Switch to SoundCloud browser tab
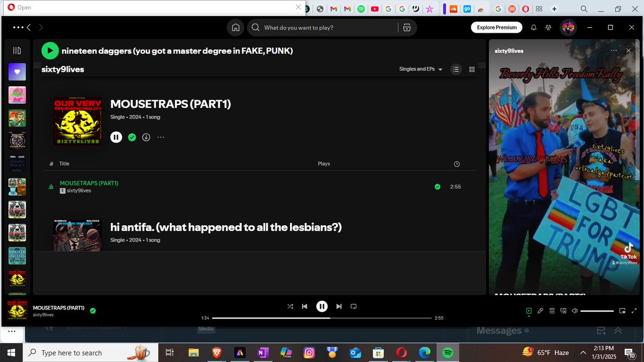 point(453,9)
